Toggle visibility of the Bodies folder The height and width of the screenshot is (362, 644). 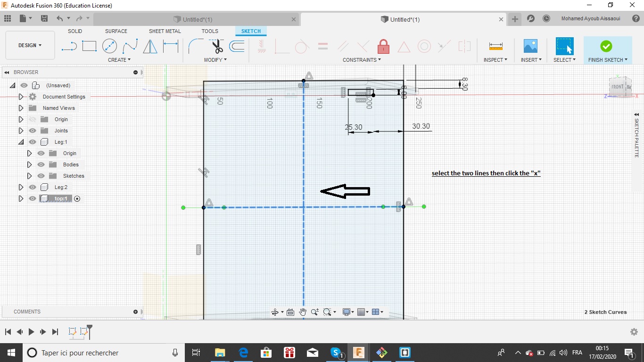41,165
